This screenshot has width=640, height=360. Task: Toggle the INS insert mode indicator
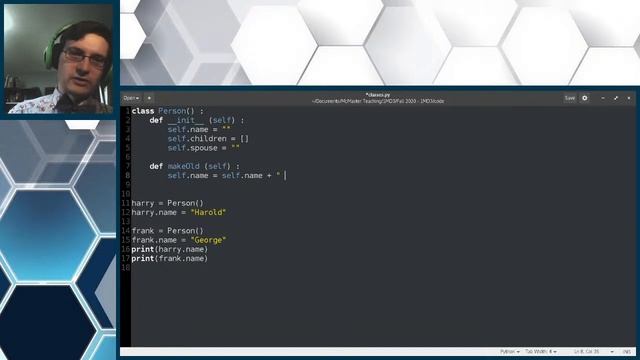coord(627,351)
